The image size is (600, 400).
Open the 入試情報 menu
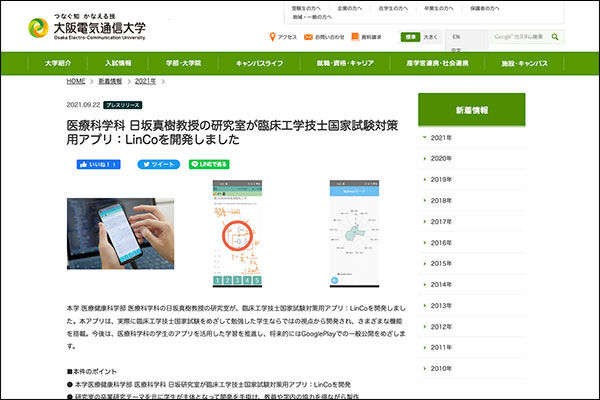(x=118, y=63)
